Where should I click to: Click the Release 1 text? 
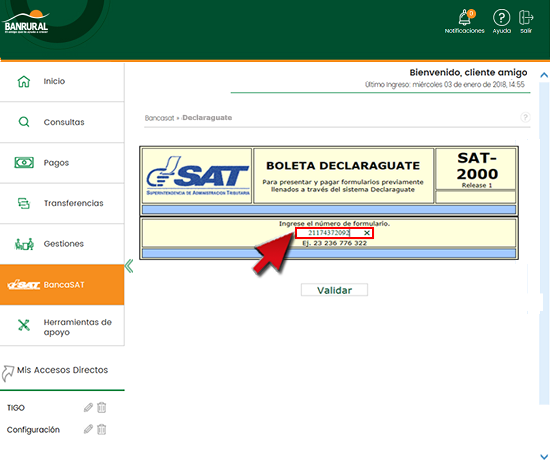477,185
